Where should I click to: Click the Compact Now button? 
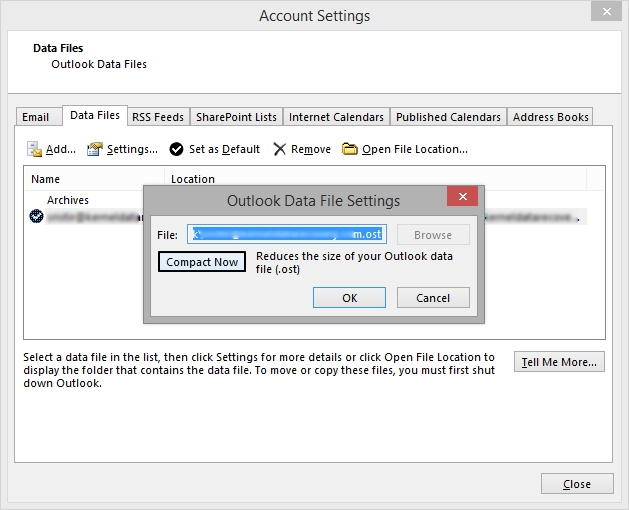click(x=202, y=262)
